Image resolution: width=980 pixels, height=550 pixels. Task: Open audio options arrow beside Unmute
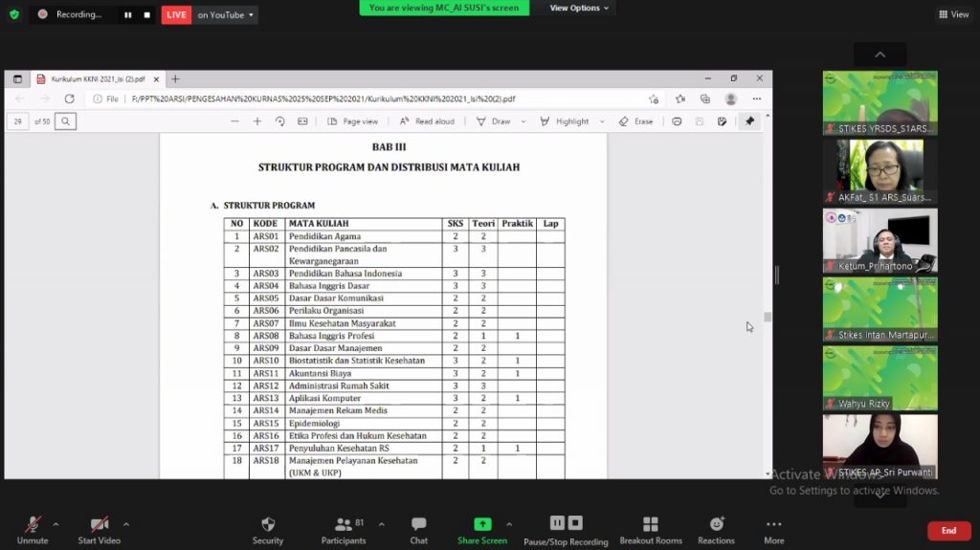[56, 524]
